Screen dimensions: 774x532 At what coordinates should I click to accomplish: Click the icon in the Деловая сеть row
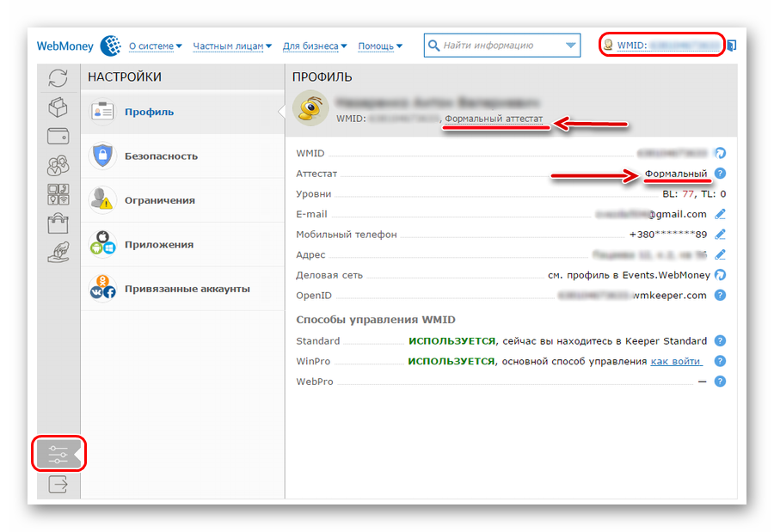[x=720, y=275]
